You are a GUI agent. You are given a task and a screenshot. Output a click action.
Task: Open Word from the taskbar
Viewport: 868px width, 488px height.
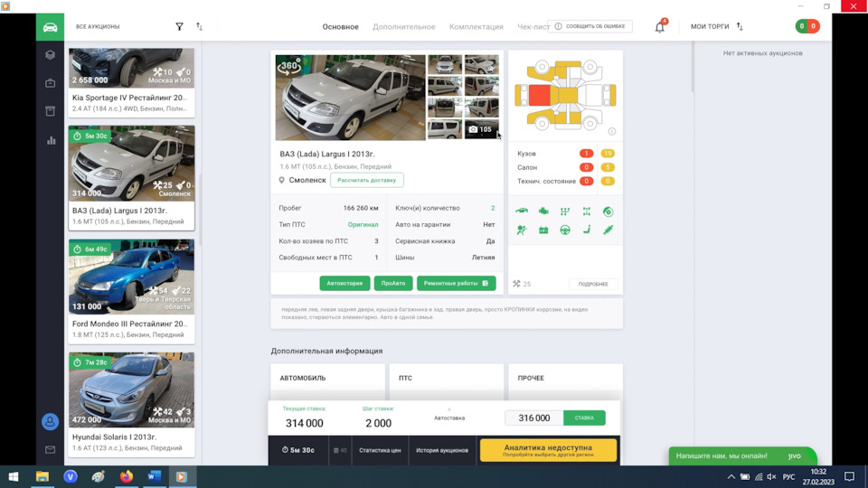[155, 476]
